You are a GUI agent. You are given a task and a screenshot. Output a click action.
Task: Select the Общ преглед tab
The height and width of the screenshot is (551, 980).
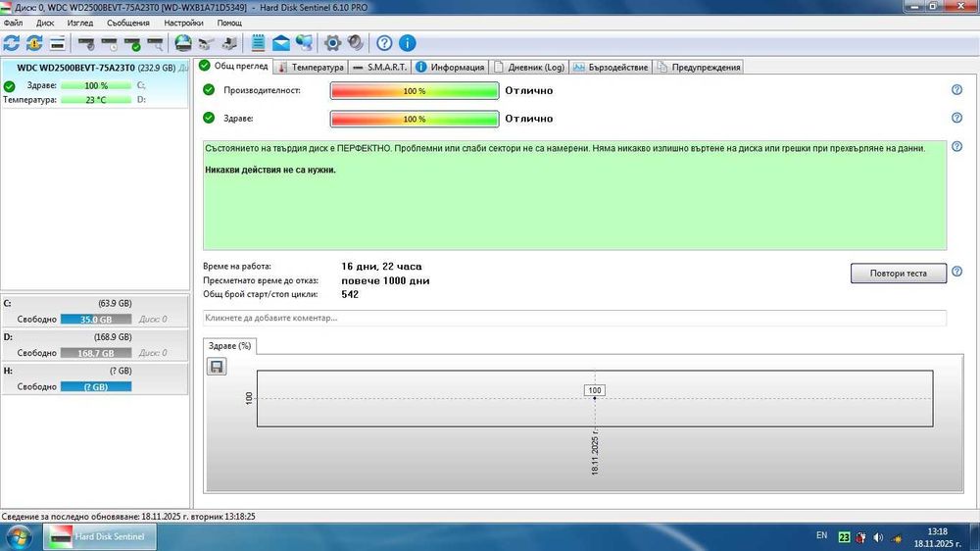pyautogui.click(x=234, y=66)
